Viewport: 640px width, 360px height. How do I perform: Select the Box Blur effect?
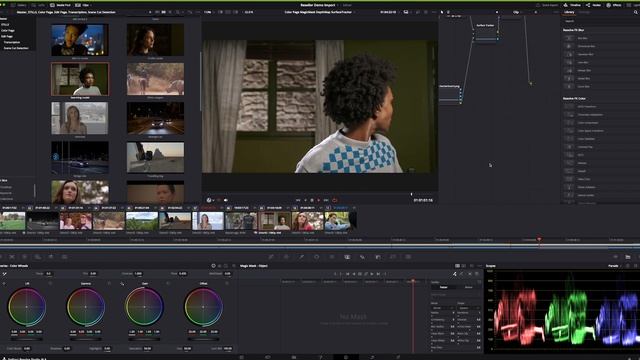click(582, 38)
